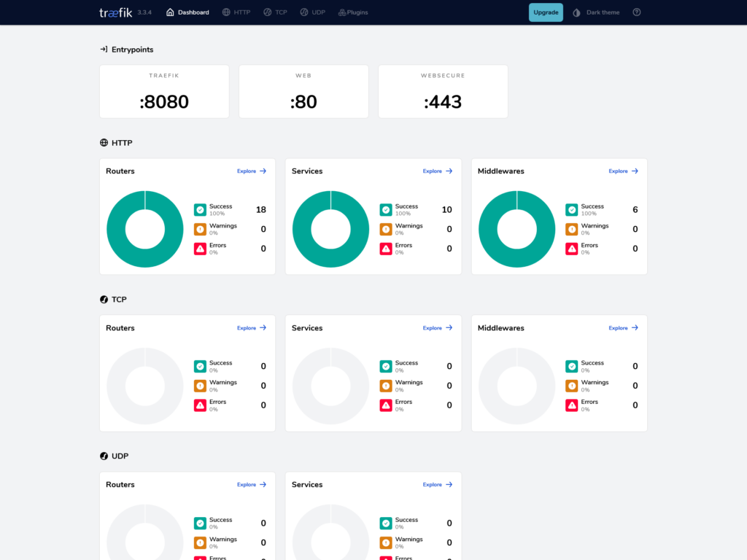Click the HTTP Routers donut chart
Viewport: 747px width, 560px height.
pos(145,229)
